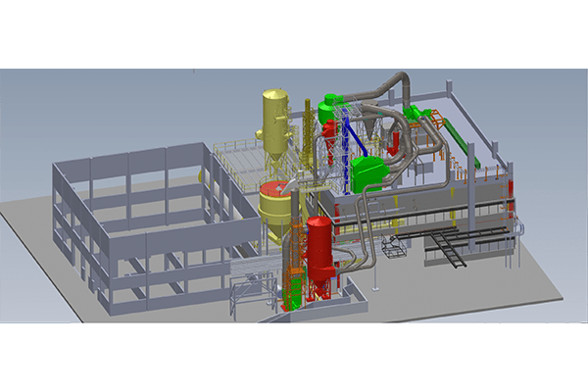Select the black staircase on the right

click(449, 250)
